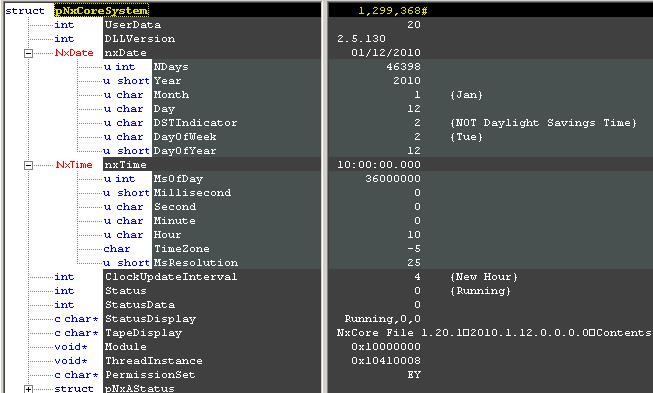653x393 pixels.
Task: Collapse the NxDate nxDate tree node
Action: 28,53
